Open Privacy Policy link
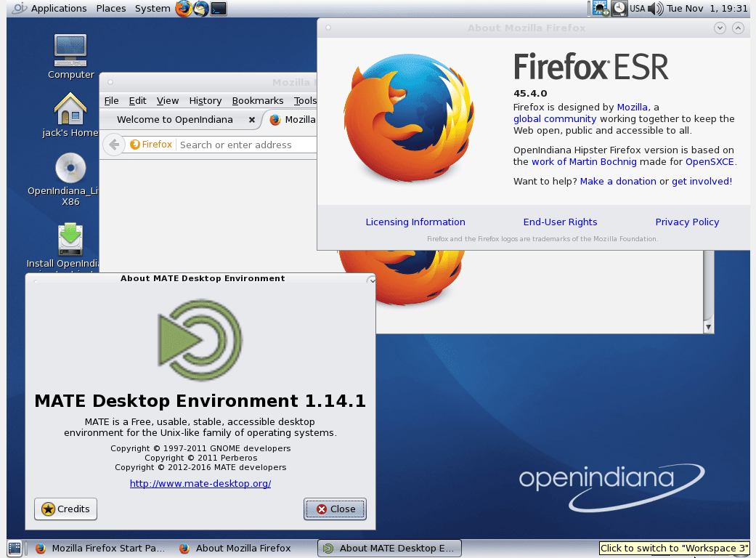The image size is (756, 558). pos(687,222)
